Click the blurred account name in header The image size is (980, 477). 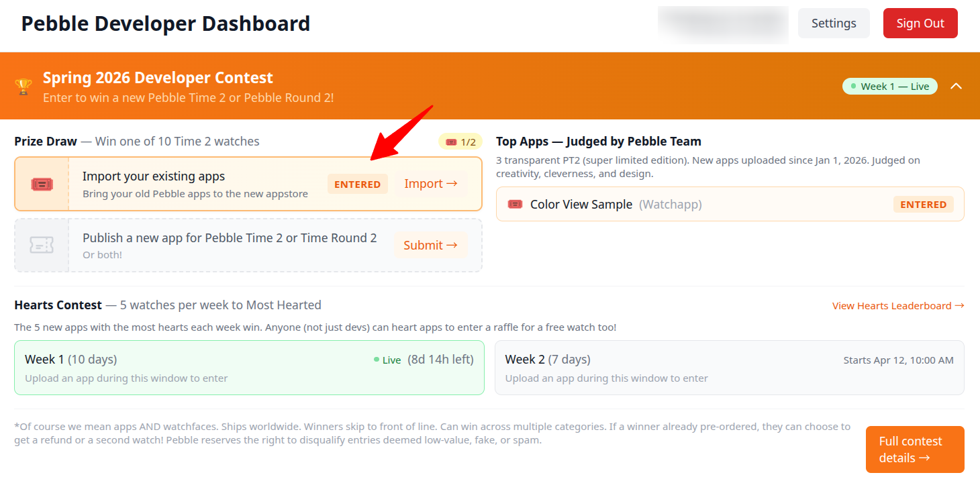723,24
